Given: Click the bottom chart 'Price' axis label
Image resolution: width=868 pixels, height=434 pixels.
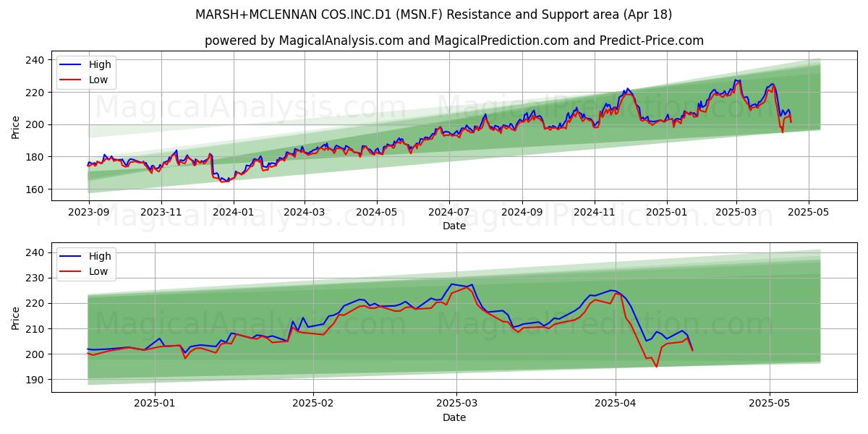Looking at the screenshot, I should coord(16,318).
